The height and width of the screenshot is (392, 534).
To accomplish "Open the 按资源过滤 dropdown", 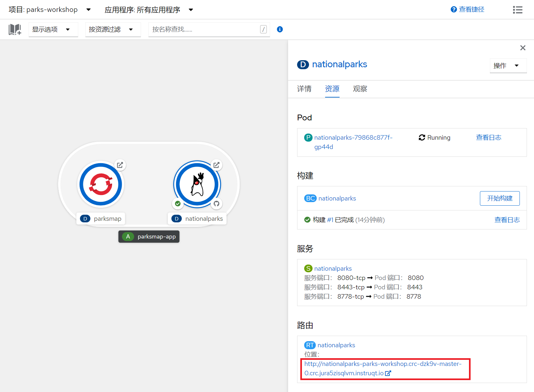I will tap(113, 29).
